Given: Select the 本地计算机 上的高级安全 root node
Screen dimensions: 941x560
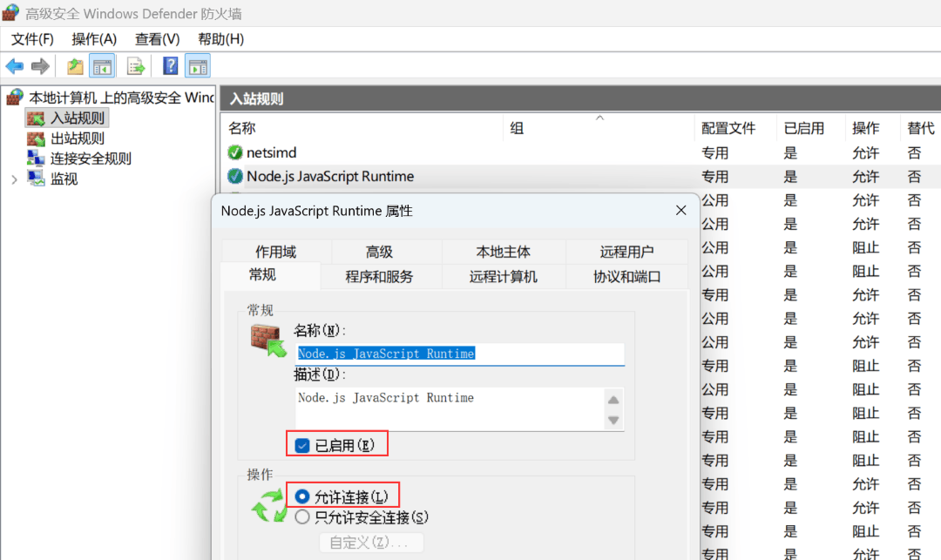Looking at the screenshot, I should (x=122, y=98).
